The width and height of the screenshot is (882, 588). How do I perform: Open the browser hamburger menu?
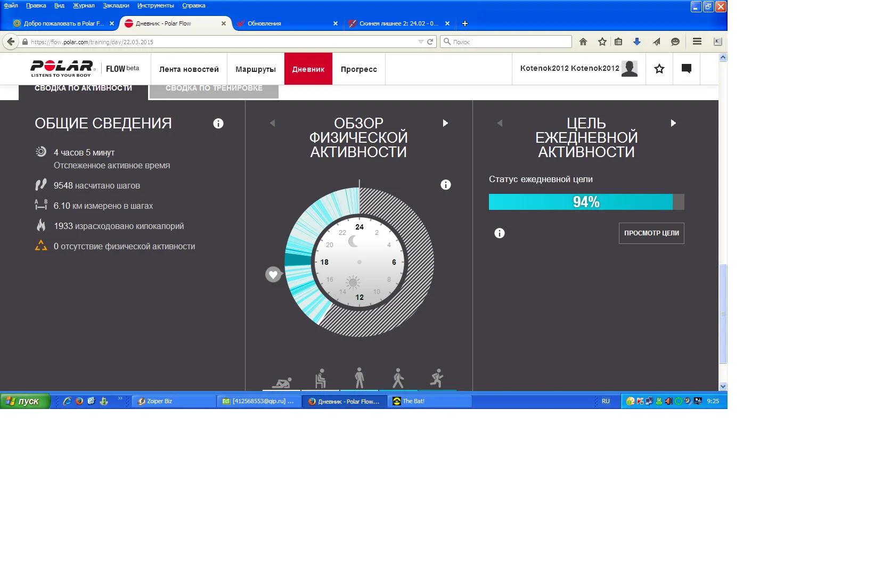point(697,42)
